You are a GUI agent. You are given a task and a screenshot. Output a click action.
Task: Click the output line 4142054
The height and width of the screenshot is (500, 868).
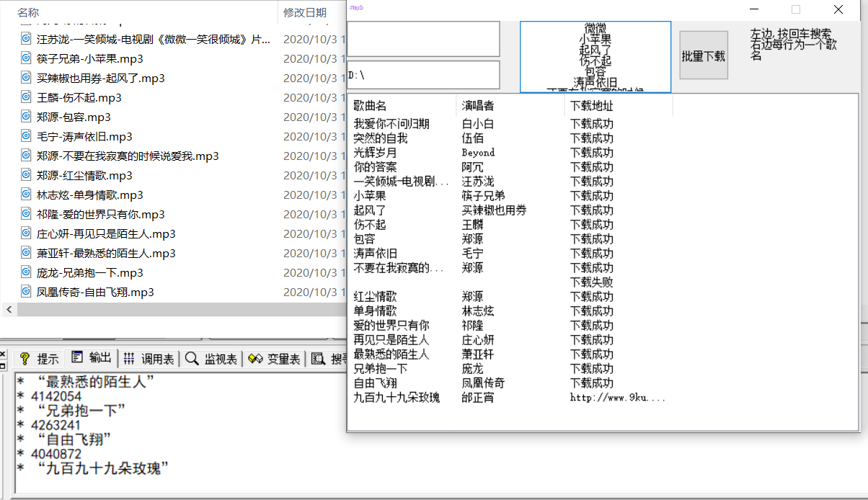point(56,396)
